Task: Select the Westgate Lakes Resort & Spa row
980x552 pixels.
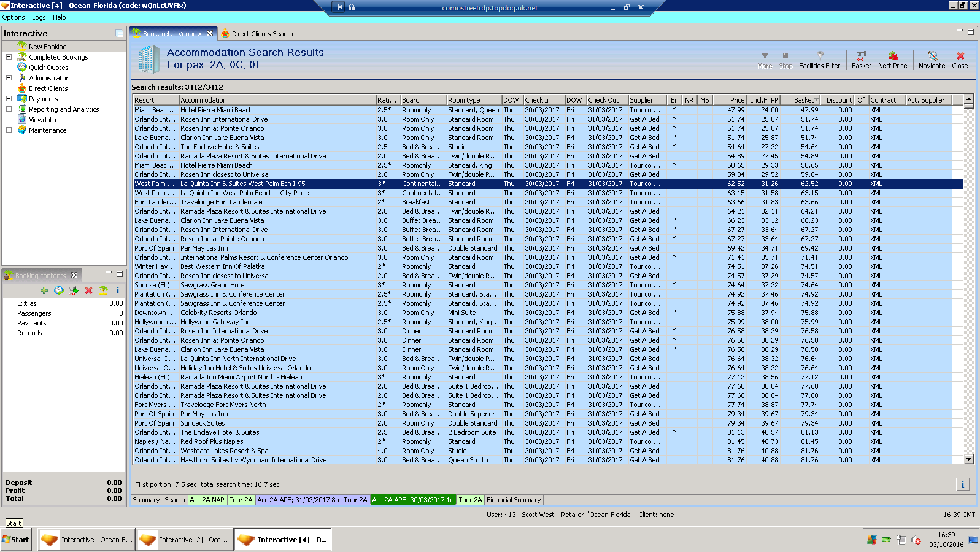Action: 548,451
